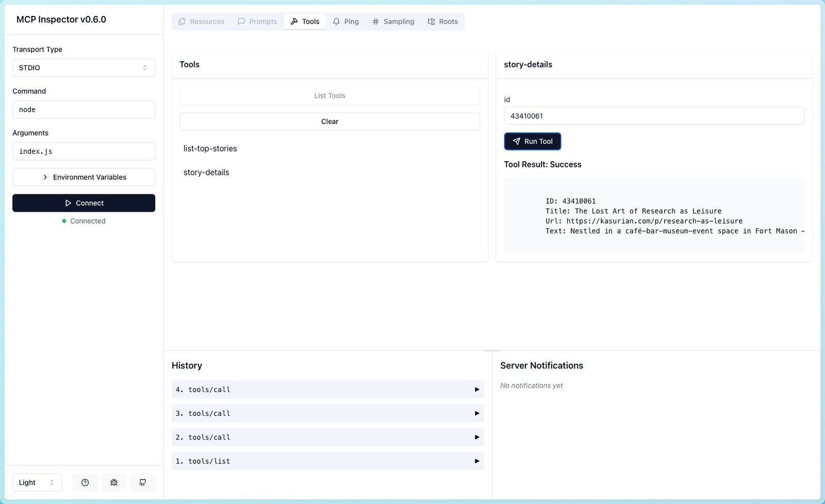Click the Tool Result: Success heading
The image size is (825, 504).
point(542,164)
